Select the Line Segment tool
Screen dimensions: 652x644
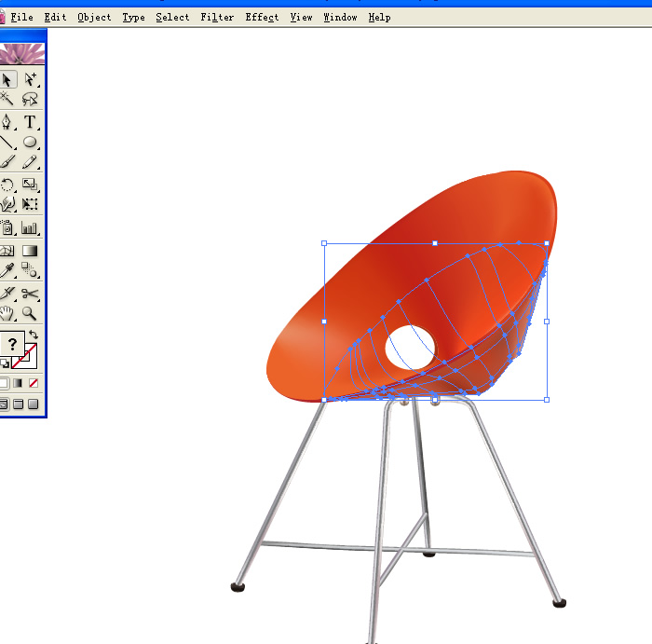pyautogui.click(x=7, y=143)
